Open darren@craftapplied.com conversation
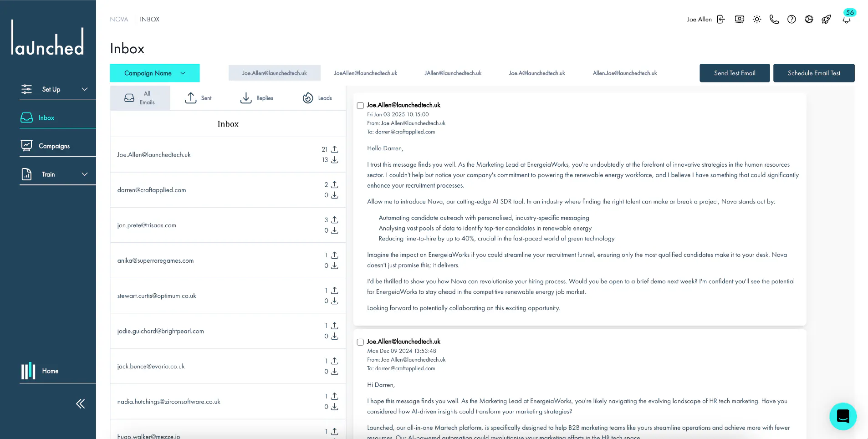 click(x=228, y=190)
